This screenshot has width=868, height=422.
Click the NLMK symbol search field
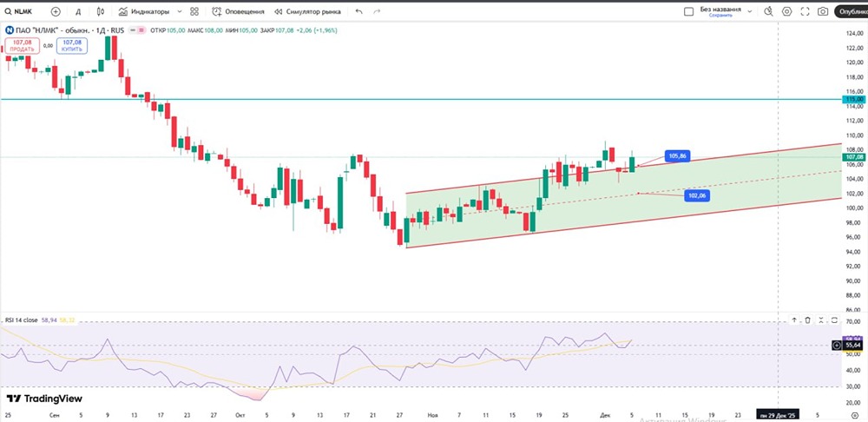(23, 12)
